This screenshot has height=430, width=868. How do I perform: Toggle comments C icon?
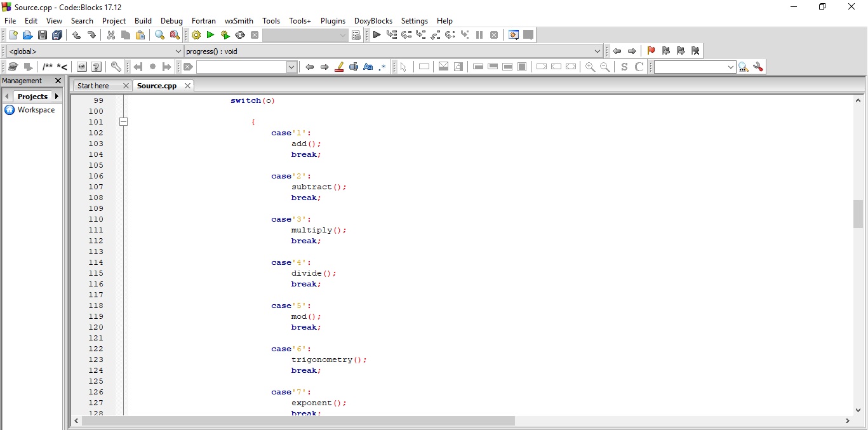pyautogui.click(x=639, y=67)
